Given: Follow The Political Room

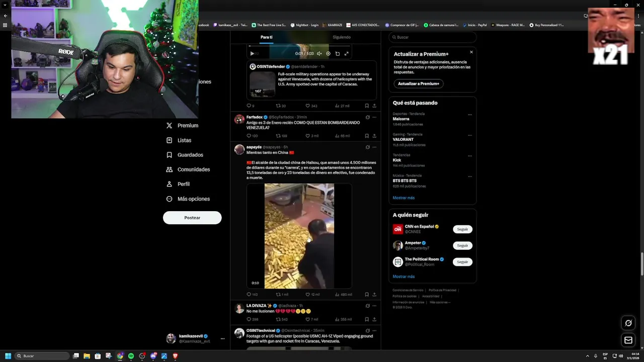Looking at the screenshot, I should [x=462, y=262].
